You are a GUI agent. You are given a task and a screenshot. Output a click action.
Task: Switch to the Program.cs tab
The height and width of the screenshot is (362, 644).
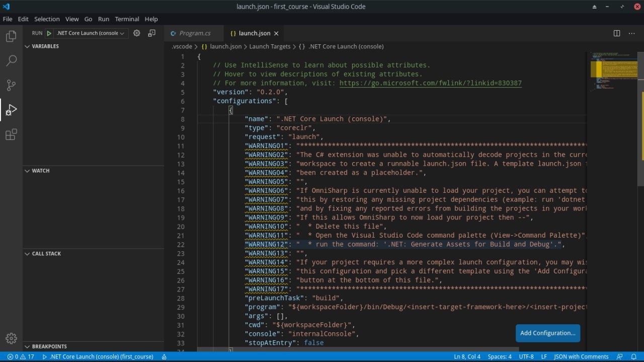(193, 33)
